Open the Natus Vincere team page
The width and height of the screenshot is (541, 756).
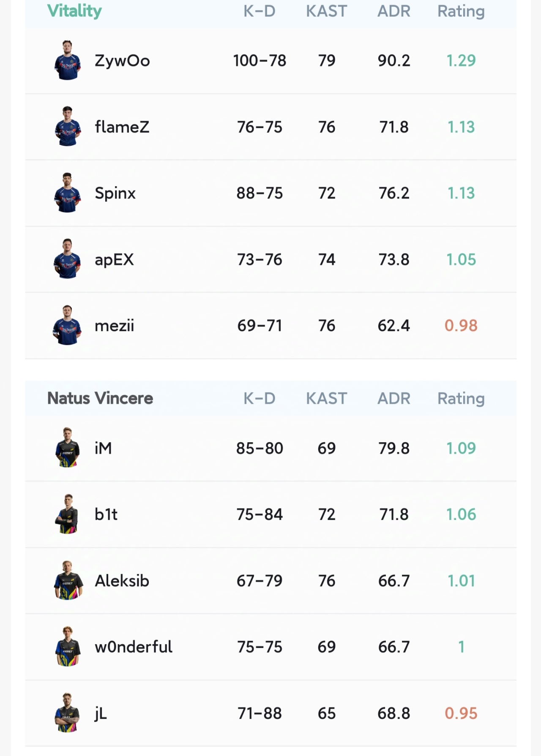tap(100, 398)
